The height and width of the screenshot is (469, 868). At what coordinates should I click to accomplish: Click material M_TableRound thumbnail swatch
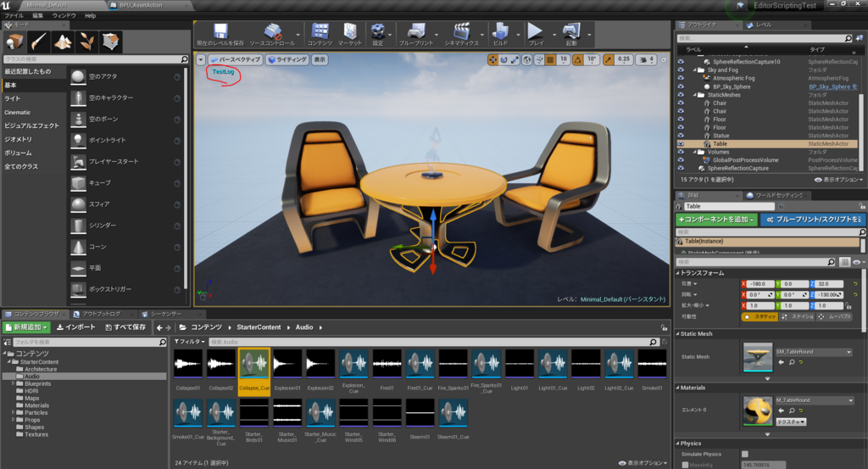pos(757,411)
